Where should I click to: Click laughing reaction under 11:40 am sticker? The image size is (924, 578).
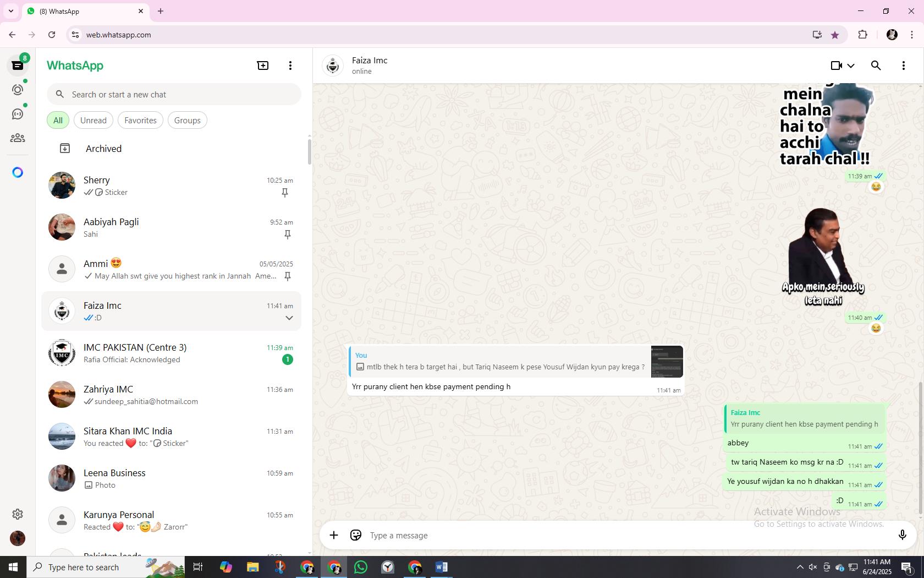coord(876,329)
